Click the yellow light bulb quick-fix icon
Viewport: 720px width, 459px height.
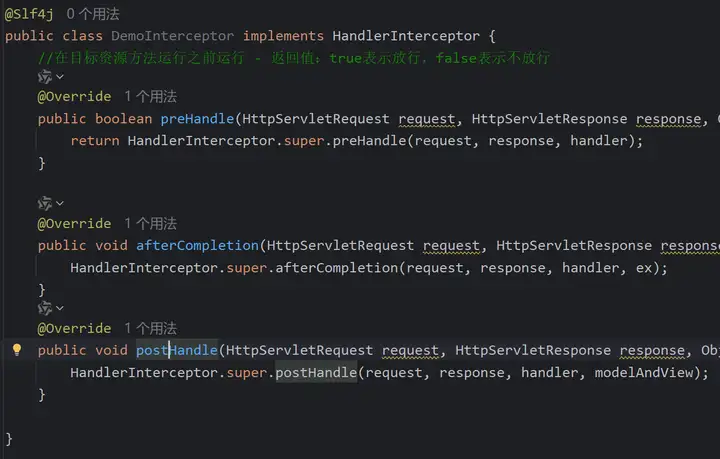16,350
